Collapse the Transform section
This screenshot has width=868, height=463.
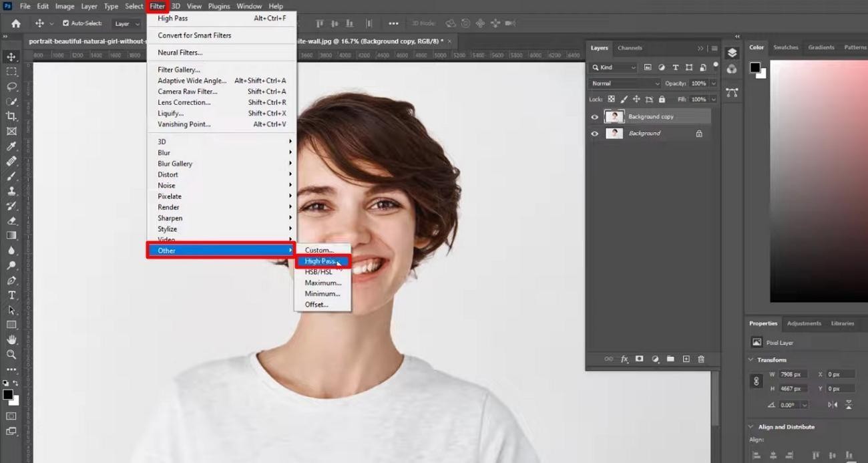point(751,360)
